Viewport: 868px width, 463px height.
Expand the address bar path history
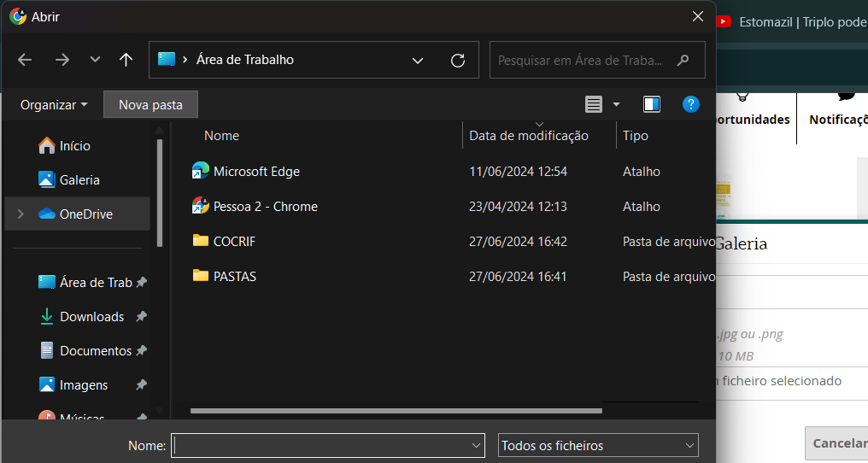click(x=418, y=60)
